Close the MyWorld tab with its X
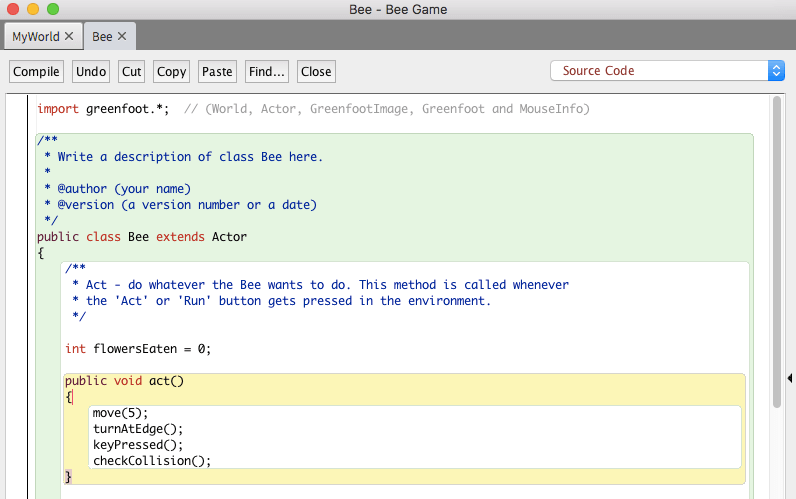 click(x=69, y=37)
